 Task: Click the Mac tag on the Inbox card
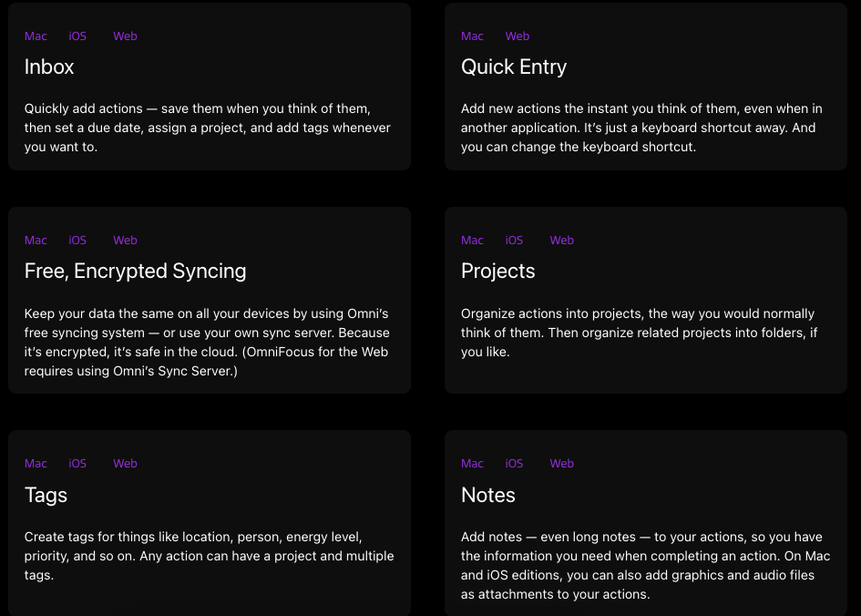35,36
